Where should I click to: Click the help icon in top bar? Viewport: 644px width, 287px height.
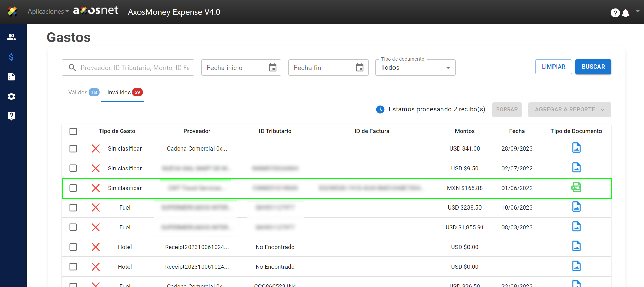[615, 13]
